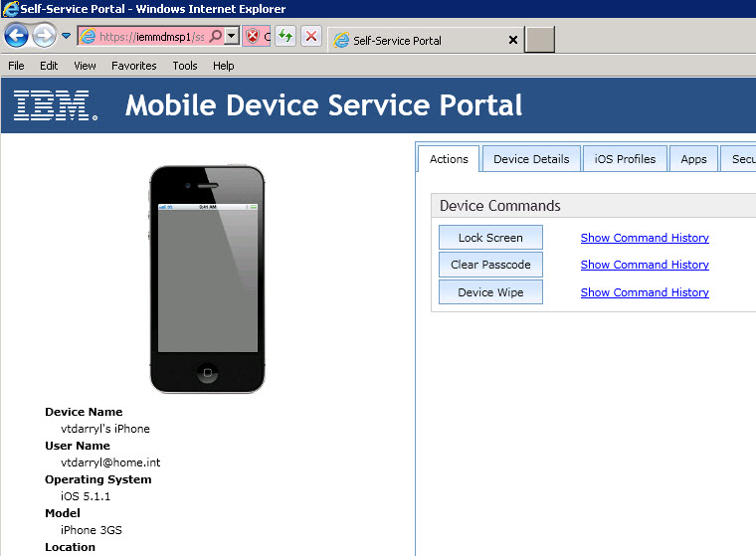The image size is (756, 556).
Task: Switch to the Apps tab
Action: (x=693, y=159)
